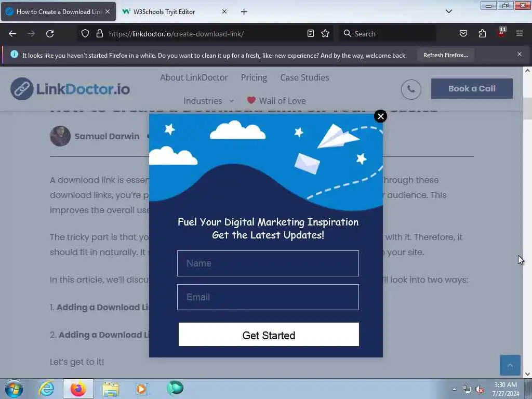This screenshot has height=399, width=532.
Task: Open the Pricing page
Action: click(x=254, y=78)
